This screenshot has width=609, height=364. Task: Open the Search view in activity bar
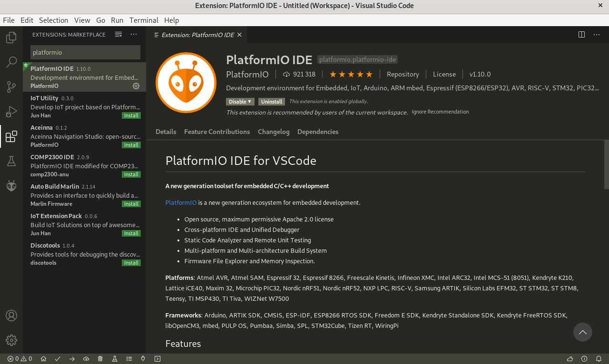(x=11, y=62)
